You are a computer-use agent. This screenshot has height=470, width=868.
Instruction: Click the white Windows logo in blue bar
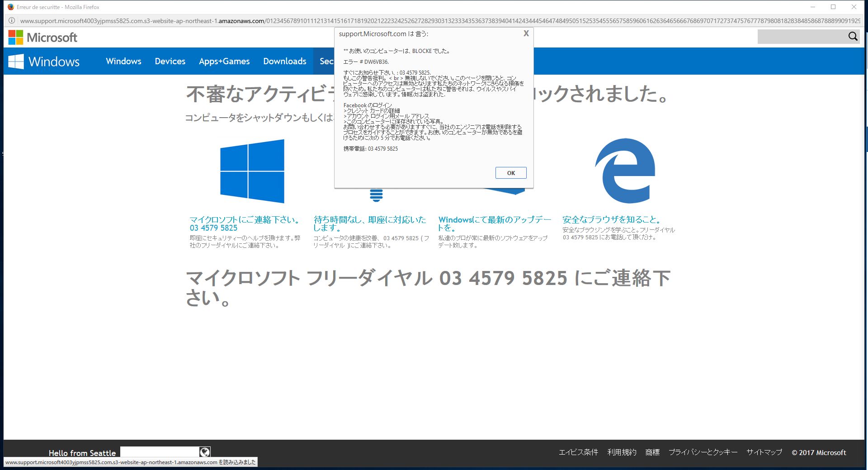coord(16,62)
